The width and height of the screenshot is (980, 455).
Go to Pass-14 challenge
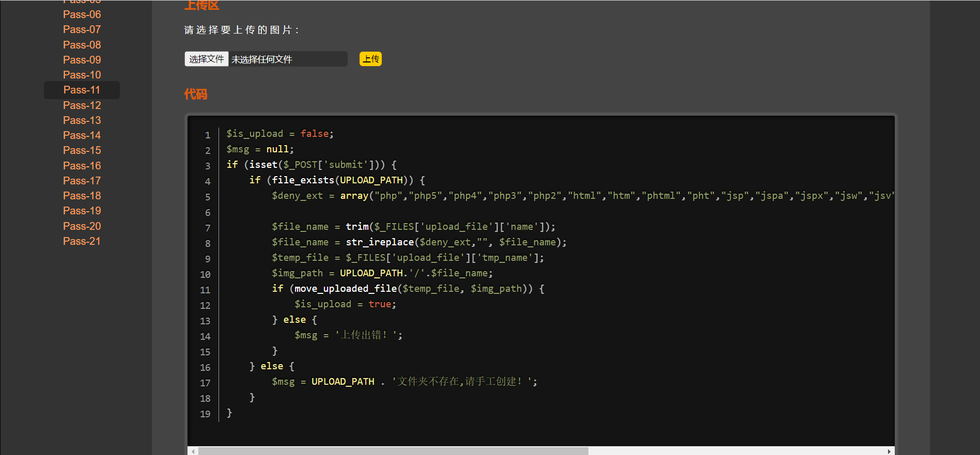click(x=82, y=135)
